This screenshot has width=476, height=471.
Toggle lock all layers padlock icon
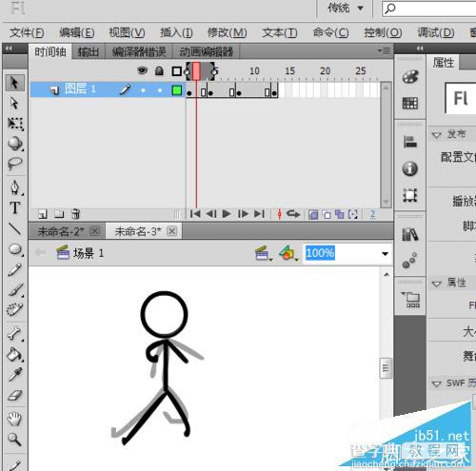click(x=159, y=70)
